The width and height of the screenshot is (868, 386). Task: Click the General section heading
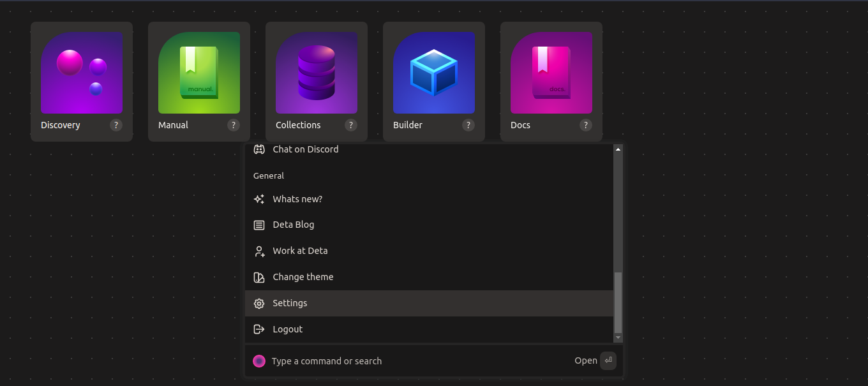269,175
